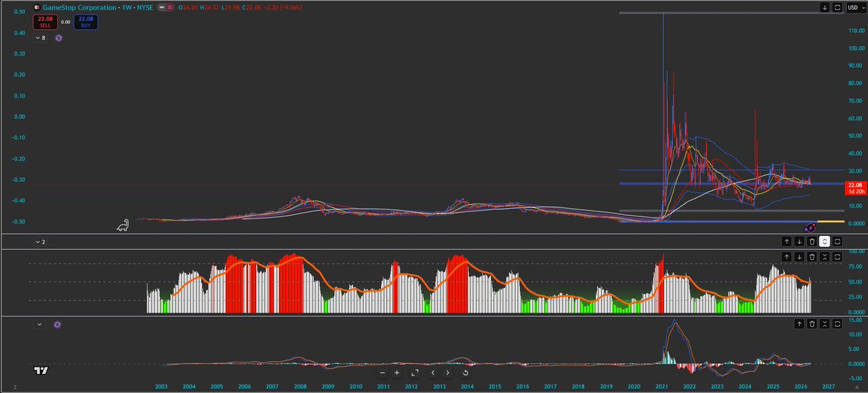The width and height of the screenshot is (868, 393).
Task: Click the NYSE exchange label
Action: [x=144, y=7]
